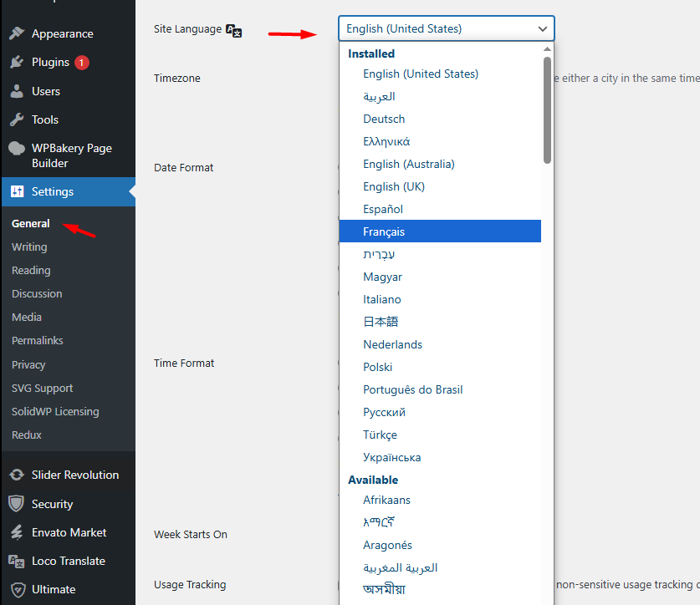This screenshot has width=700, height=605.
Task: Click the Plugins plug icon
Action: [x=17, y=63]
